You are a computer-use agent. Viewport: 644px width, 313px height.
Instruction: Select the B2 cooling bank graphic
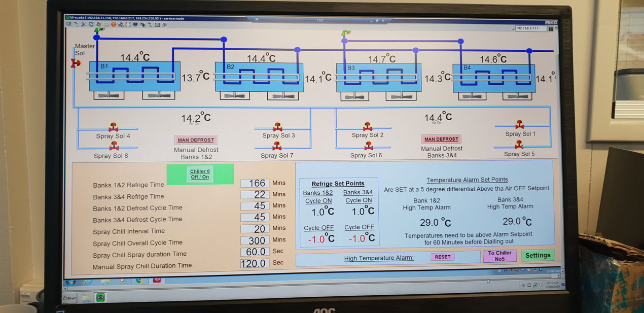pos(259,77)
